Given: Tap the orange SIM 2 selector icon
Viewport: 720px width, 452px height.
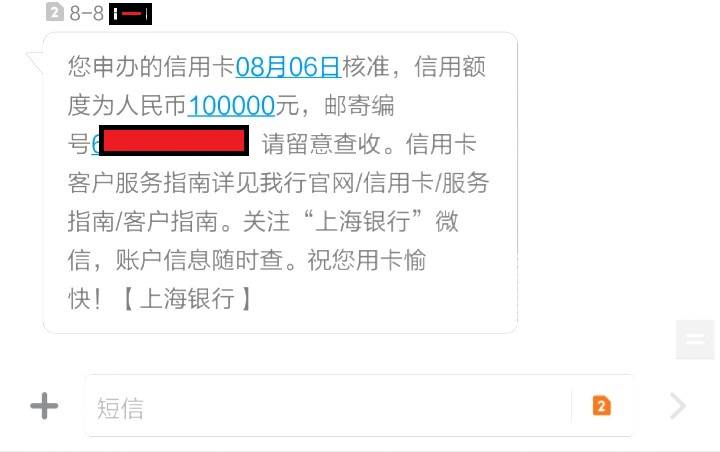Looking at the screenshot, I should [x=602, y=406].
